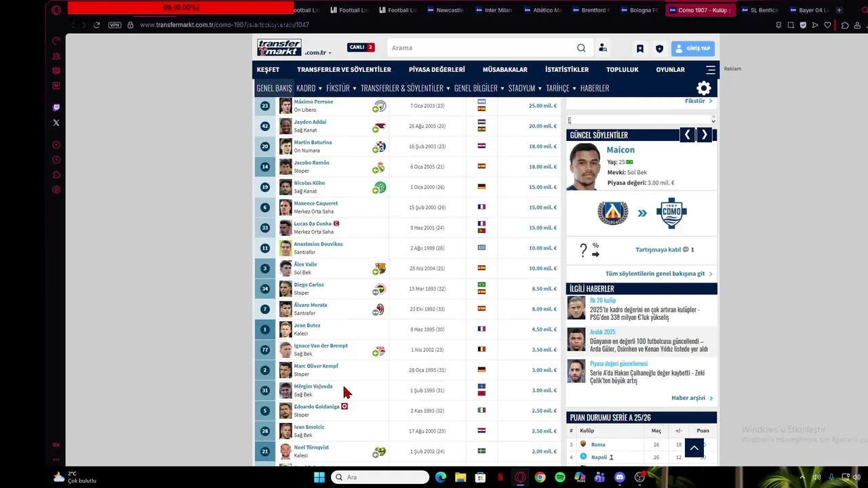Show previous rumour with left arrow
Image resolution: width=868 pixels, height=488 pixels.
688,135
